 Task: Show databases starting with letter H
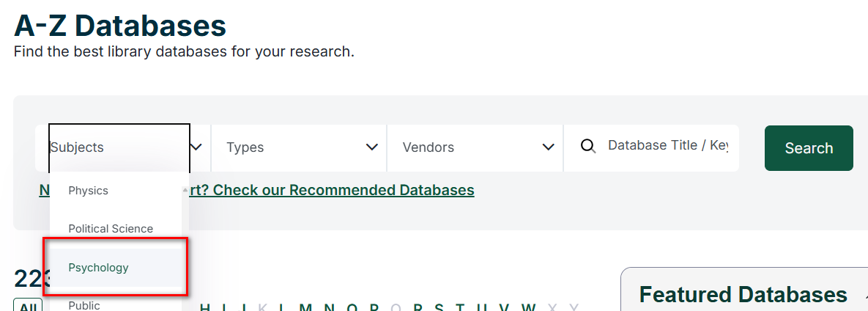205,308
